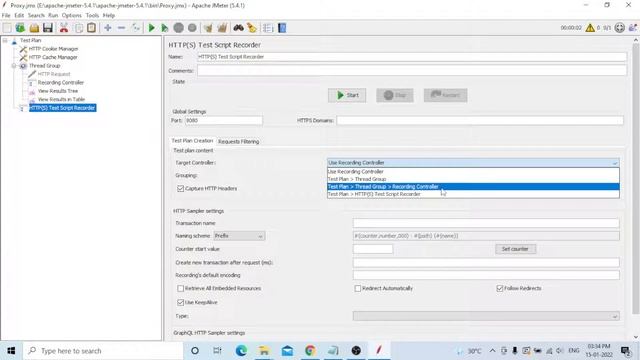Open the Options menu
640x360 pixels.
tap(72, 16)
